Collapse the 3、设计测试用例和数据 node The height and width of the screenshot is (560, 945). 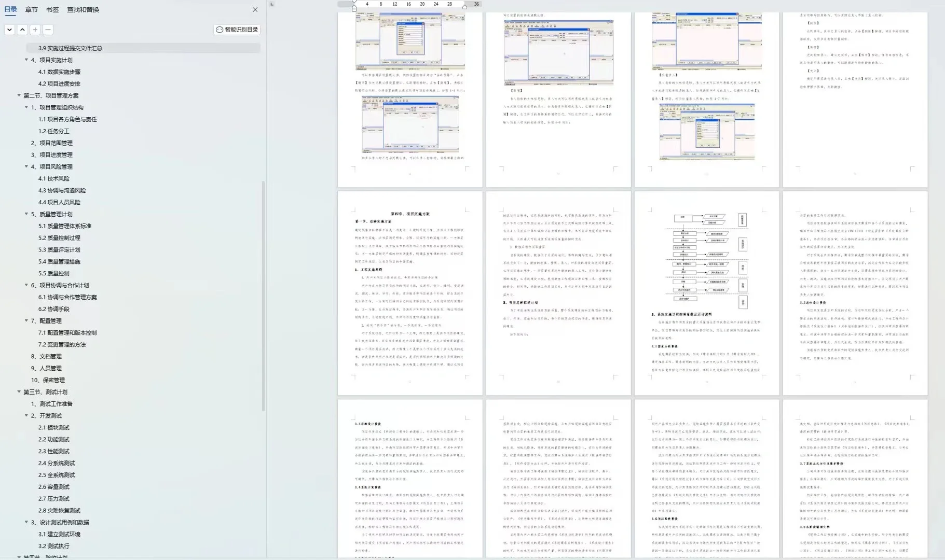tap(26, 522)
